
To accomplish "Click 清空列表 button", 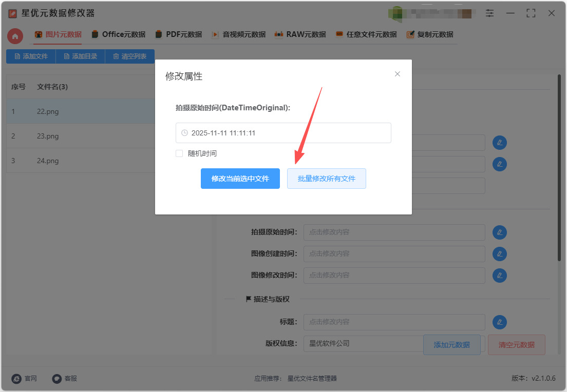I will (130, 56).
